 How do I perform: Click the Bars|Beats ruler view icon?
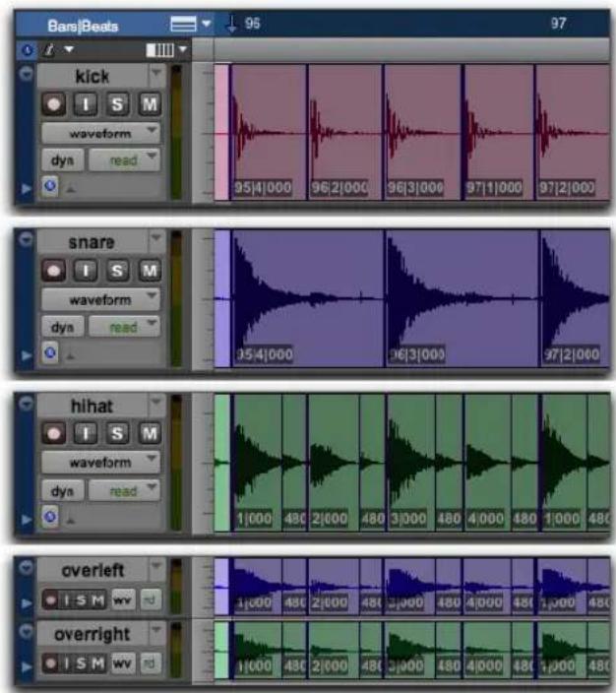click(x=183, y=24)
